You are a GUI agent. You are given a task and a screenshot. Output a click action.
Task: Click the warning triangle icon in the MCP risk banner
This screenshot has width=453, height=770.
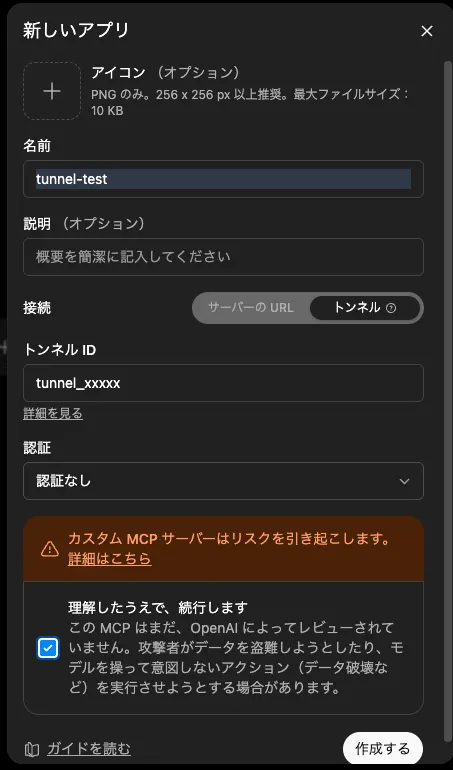(50, 549)
